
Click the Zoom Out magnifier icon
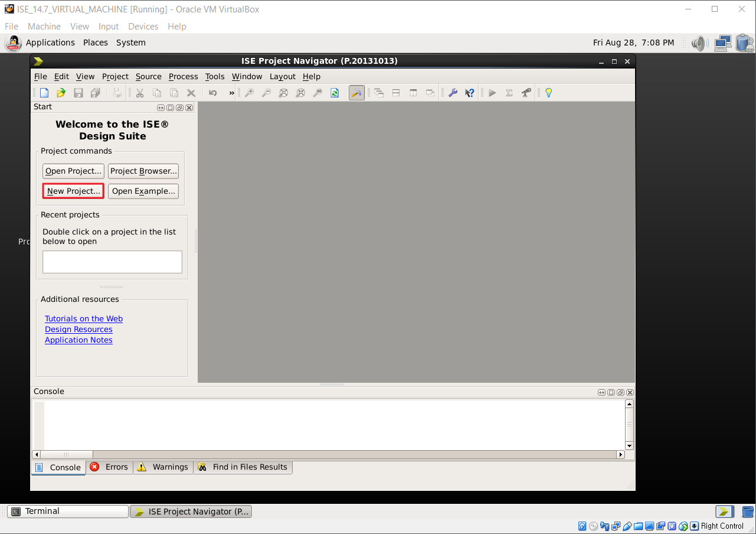266,93
